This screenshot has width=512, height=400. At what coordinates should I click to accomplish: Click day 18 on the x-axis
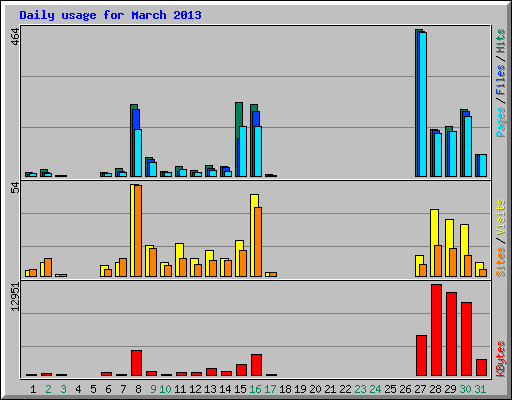(x=285, y=389)
